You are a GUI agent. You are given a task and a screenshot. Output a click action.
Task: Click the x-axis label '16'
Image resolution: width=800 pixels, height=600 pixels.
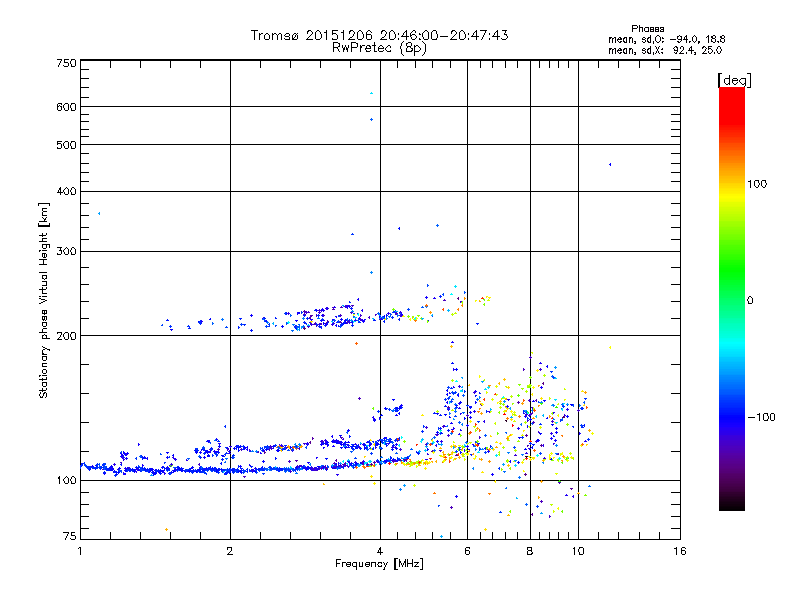point(680,551)
